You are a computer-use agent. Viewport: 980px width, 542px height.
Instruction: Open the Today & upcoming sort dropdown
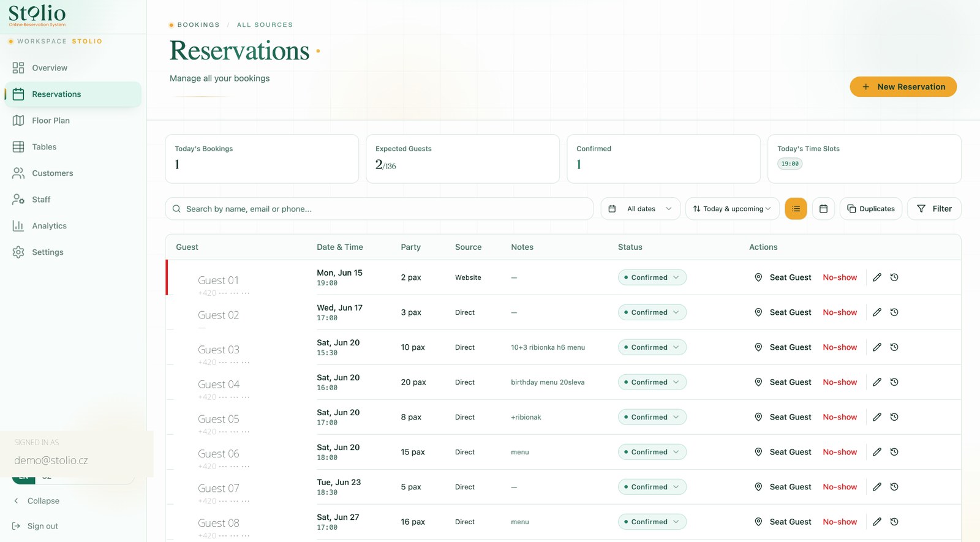(x=733, y=209)
